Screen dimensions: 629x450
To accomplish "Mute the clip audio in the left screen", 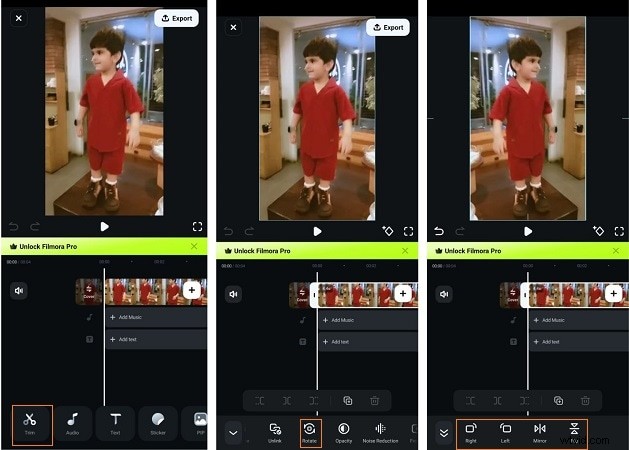I will tap(18, 291).
